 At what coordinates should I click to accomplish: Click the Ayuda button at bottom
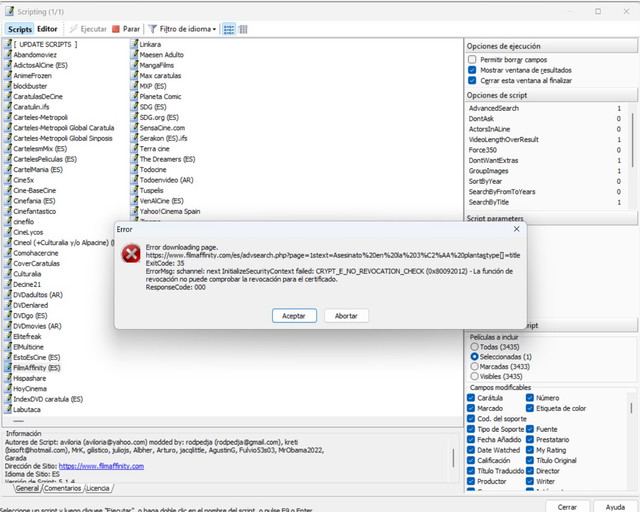pos(615,507)
